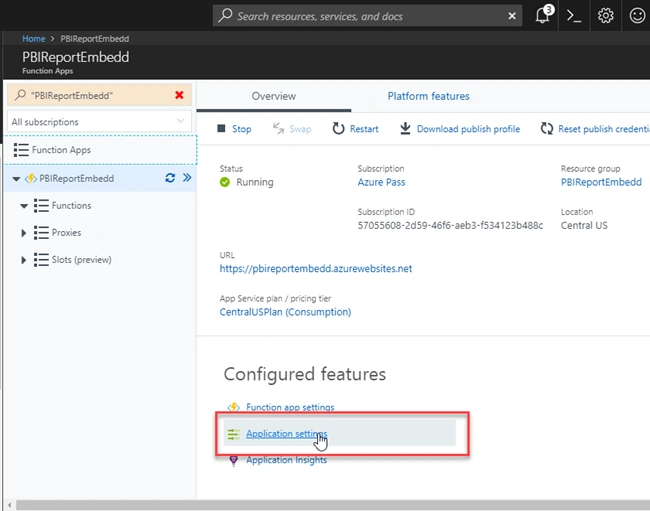Image resolution: width=650 pixels, height=511 pixels.
Task: Refresh the PBIReportEmbedd function app
Action: tap(170, 178)
